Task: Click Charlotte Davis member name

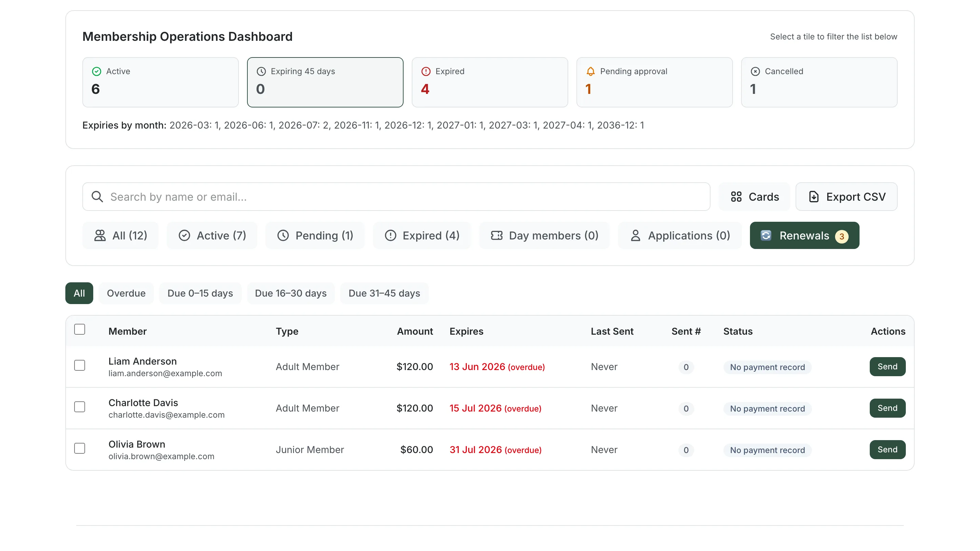Action: click(143, 403)
